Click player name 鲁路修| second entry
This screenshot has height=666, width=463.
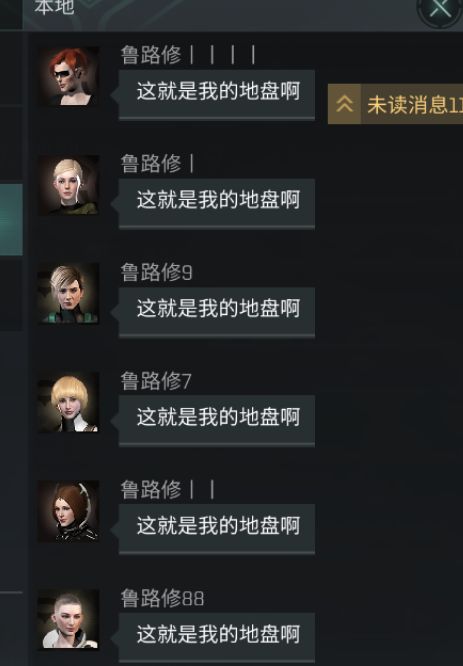pos(157,164)
